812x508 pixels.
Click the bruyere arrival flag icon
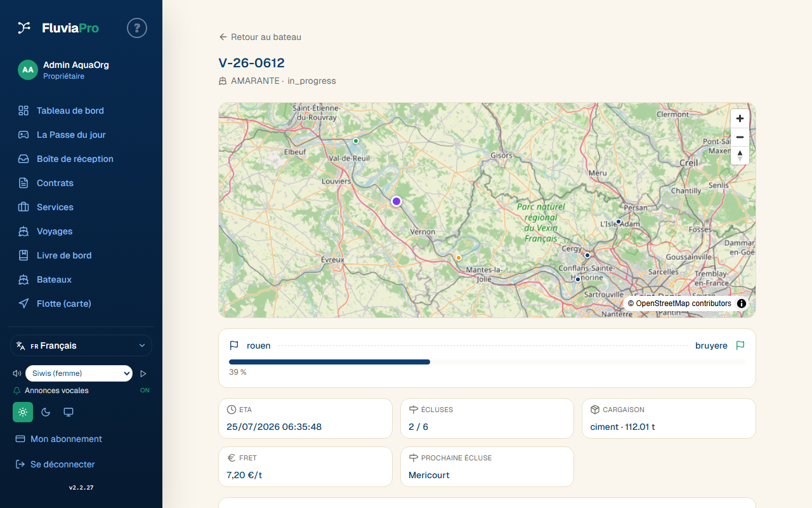[740, 345]
